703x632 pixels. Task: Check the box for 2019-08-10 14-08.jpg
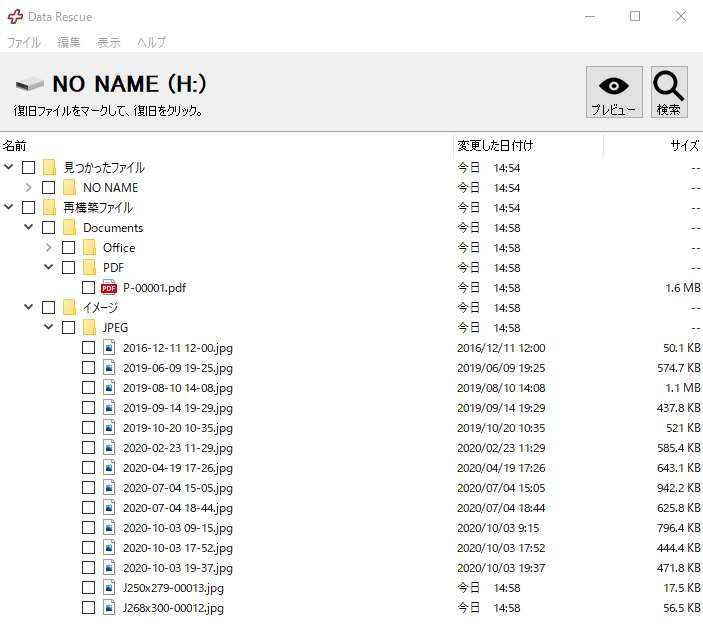pos(88,388)
